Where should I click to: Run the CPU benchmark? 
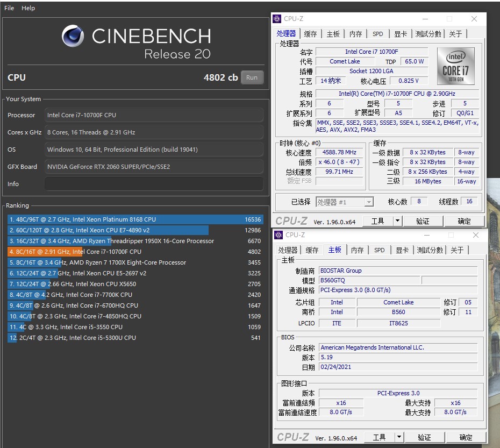(252, 77)
